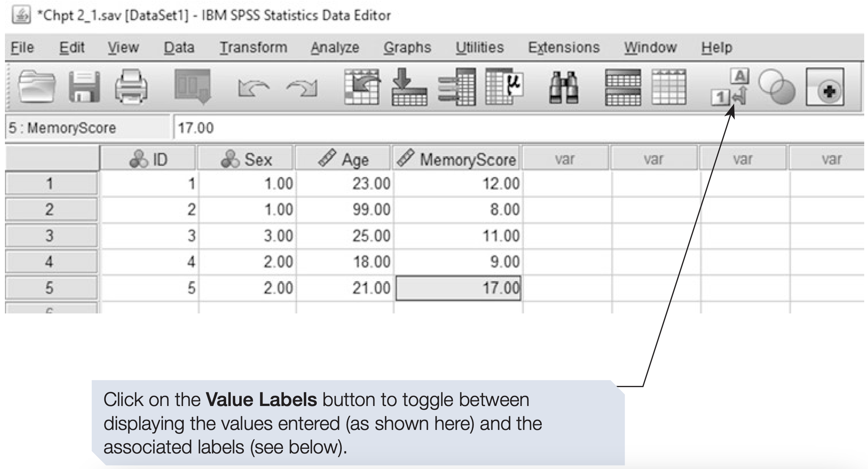This screenshot has width=868, height=469.
Task: Open the Graphs menu
Action: (x=407, y=48)
